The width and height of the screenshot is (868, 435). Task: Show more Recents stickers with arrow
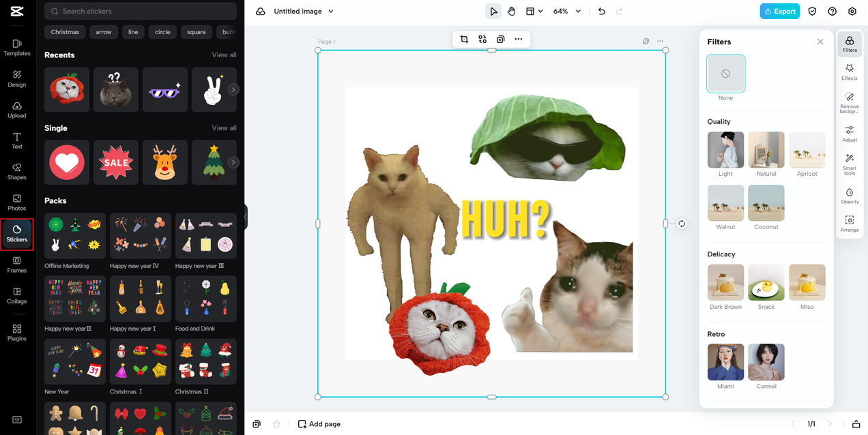point(233,89)
